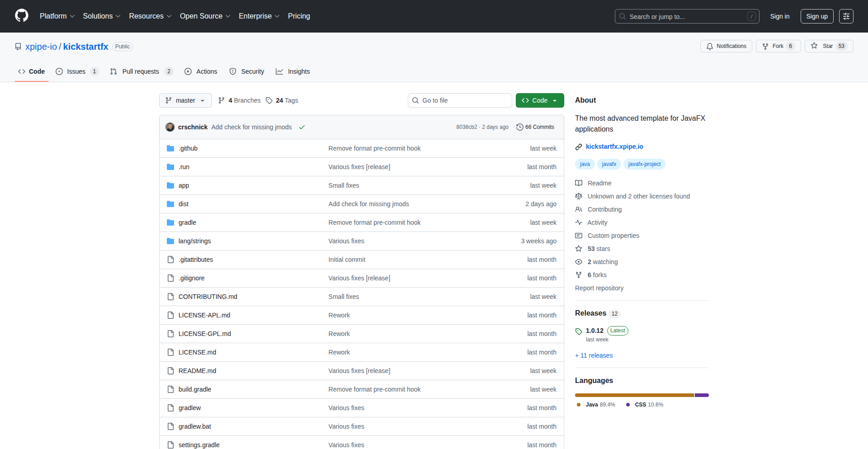Click the GitHub logo icon
The height and width of the screenshot is (449, 868).
click(22, 16)
